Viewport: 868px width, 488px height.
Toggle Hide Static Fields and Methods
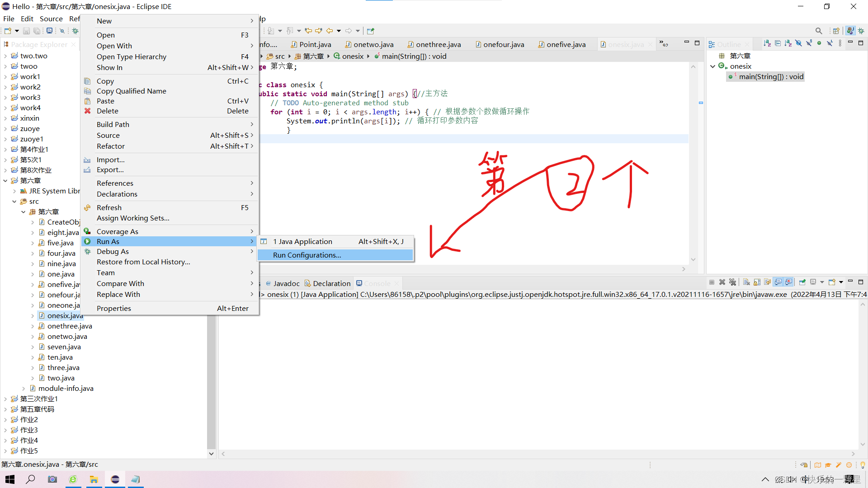(x=809, y=43)
